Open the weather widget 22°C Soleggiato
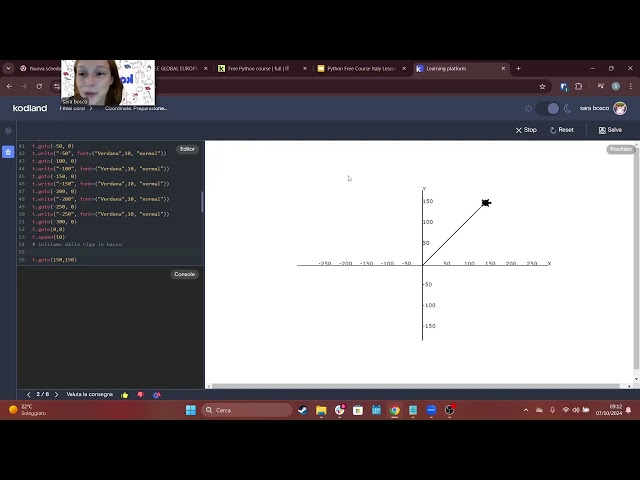 point(27,410)
